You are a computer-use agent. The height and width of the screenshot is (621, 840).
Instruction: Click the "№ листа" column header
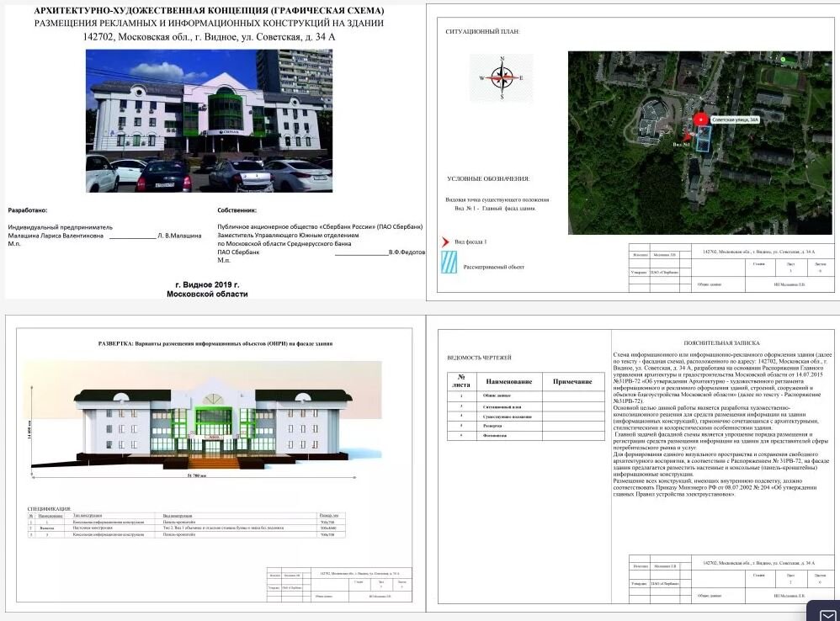(461, 380)
